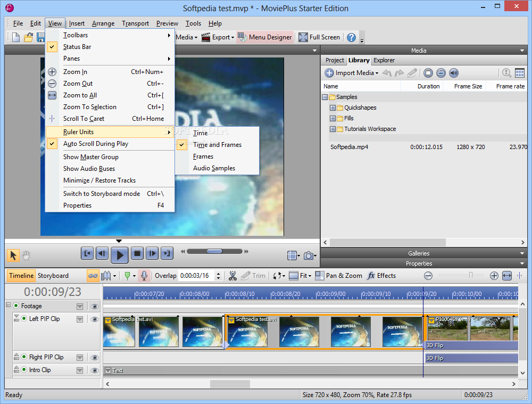Viewport: 532px width, 404px height.
Task: Click the Effects button
Action: click(381, 276)
